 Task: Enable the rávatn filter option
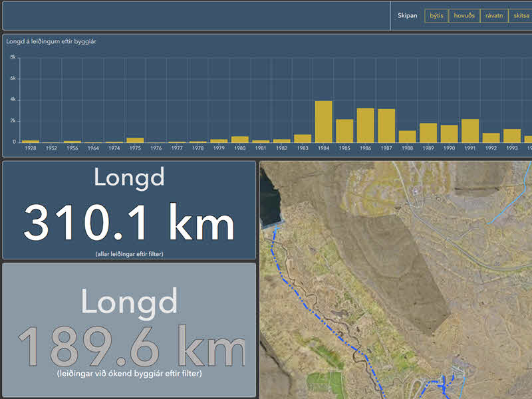494,16
